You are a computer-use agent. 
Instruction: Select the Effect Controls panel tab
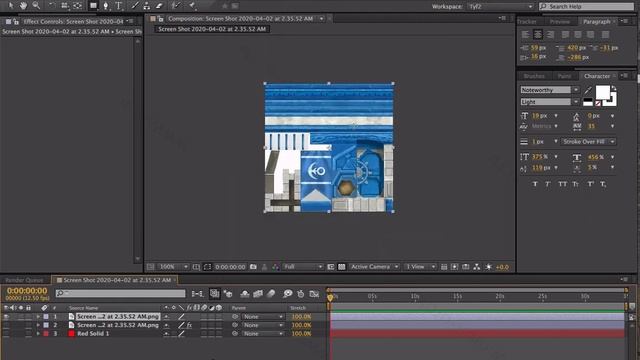pos(73,21)
